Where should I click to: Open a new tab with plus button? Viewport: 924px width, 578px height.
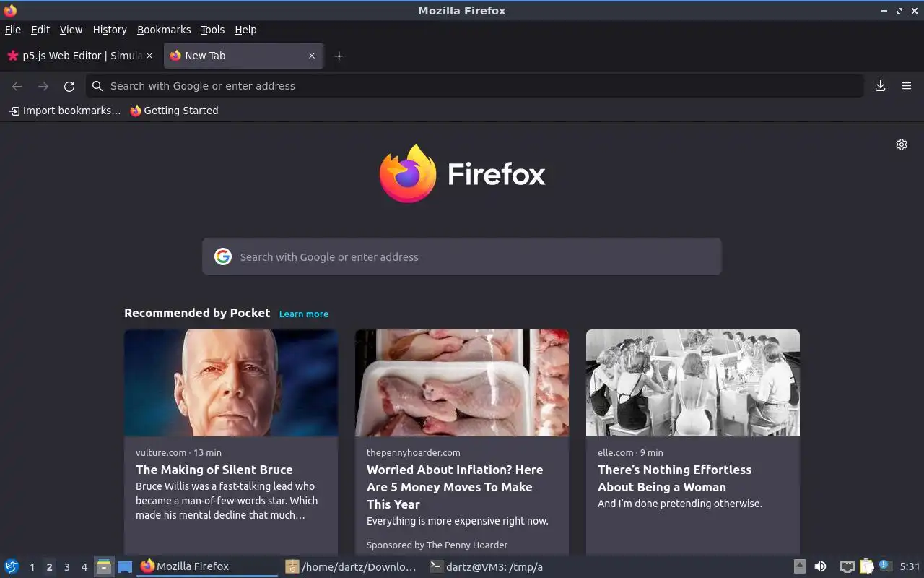[339, 56]
